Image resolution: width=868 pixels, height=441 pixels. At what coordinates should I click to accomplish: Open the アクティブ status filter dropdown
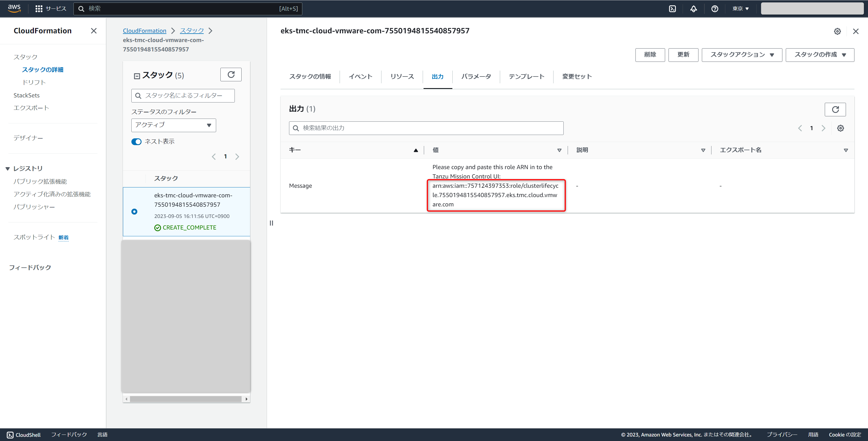pos(173,125)
